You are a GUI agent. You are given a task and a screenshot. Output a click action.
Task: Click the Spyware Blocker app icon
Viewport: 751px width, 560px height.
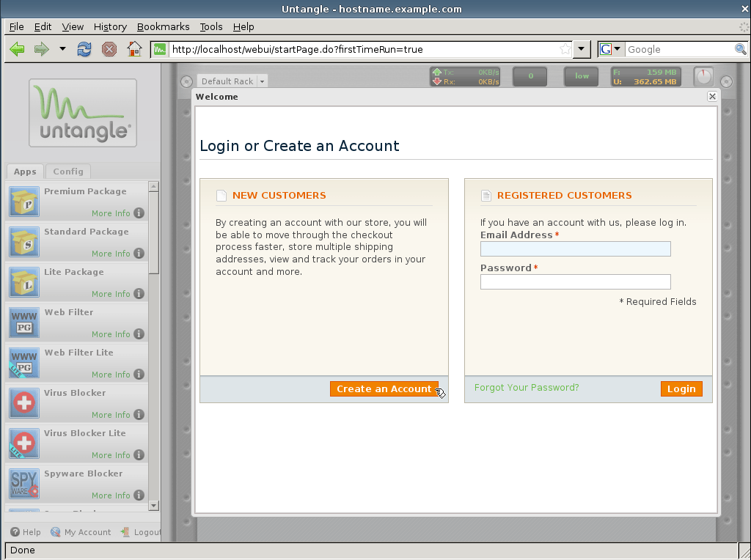coord(24,484)
